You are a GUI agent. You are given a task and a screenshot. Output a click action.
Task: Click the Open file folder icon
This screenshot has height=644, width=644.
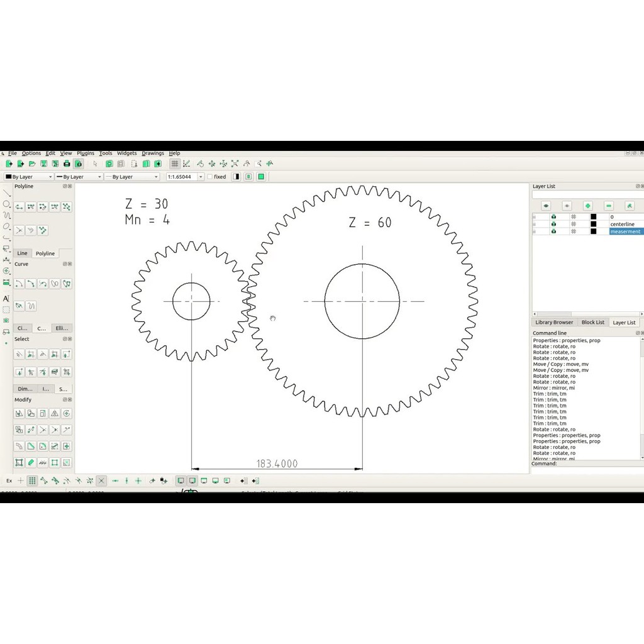pyautogui.click(x=32, y=164)
